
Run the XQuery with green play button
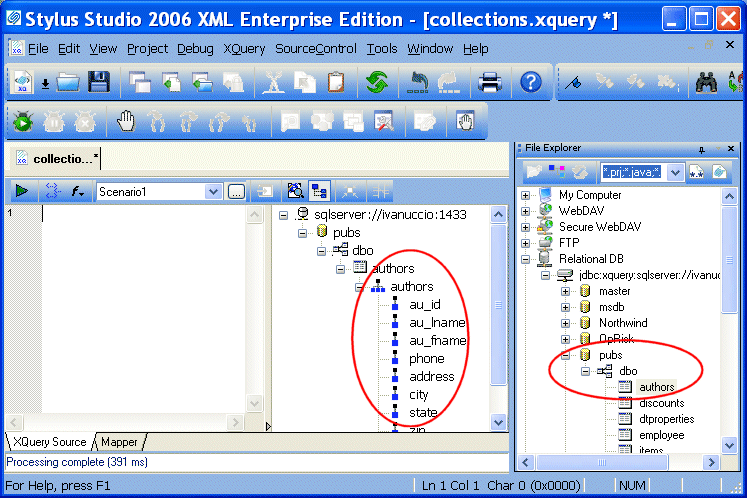pyautogui.click(x=21, y=191)
